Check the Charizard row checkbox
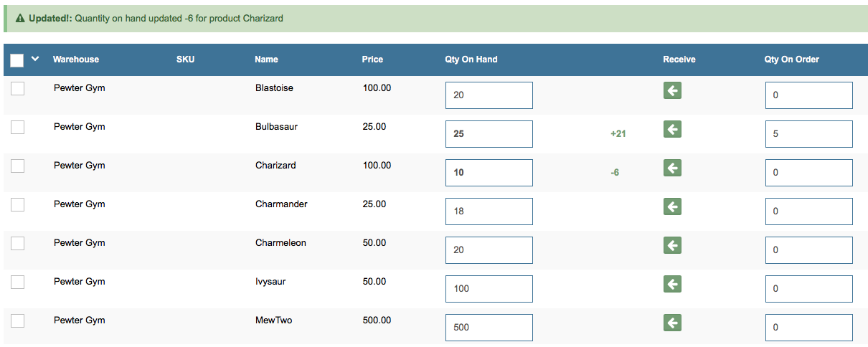The width and height of the screenshot is (868, 347). pyautogui.click(x=18, y=166)
